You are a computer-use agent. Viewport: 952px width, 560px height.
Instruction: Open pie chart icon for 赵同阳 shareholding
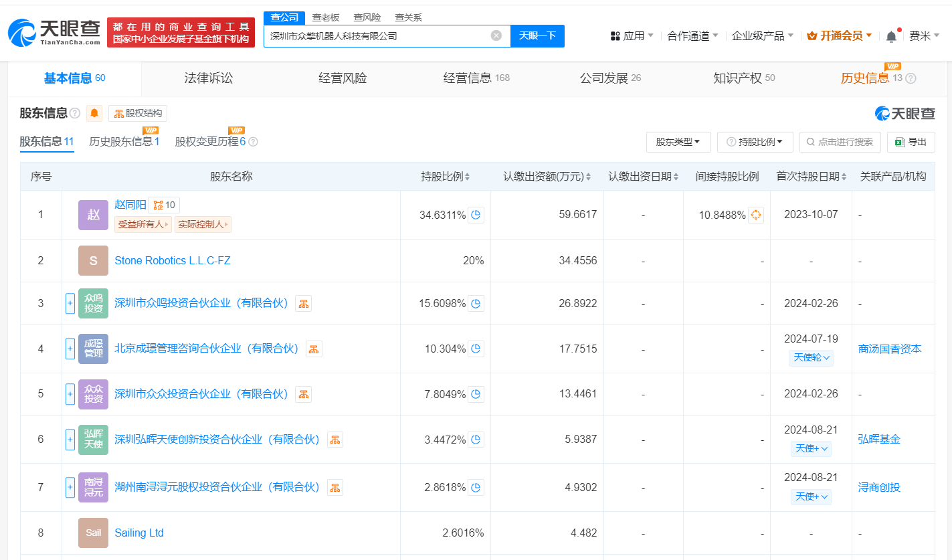476,215
